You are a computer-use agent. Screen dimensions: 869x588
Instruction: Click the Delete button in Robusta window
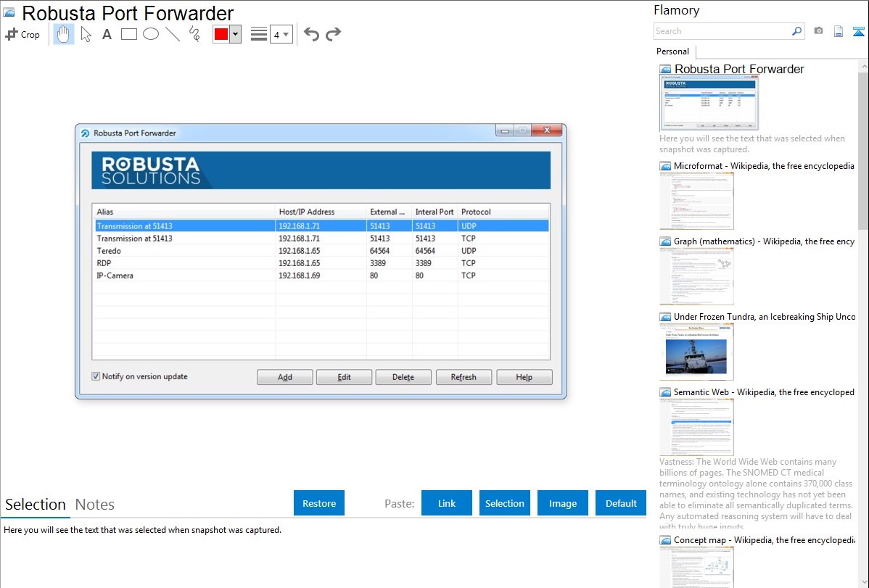(x=403, y=377)
